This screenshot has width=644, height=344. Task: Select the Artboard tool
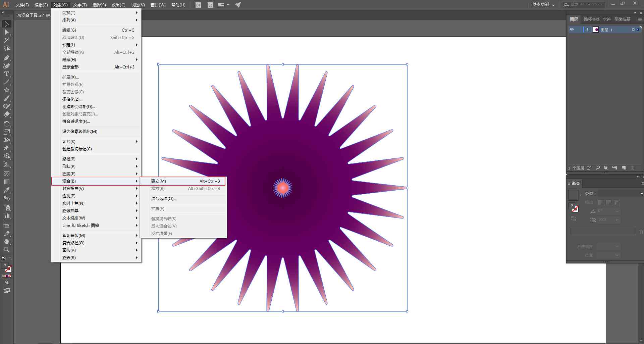click(6, 225)
